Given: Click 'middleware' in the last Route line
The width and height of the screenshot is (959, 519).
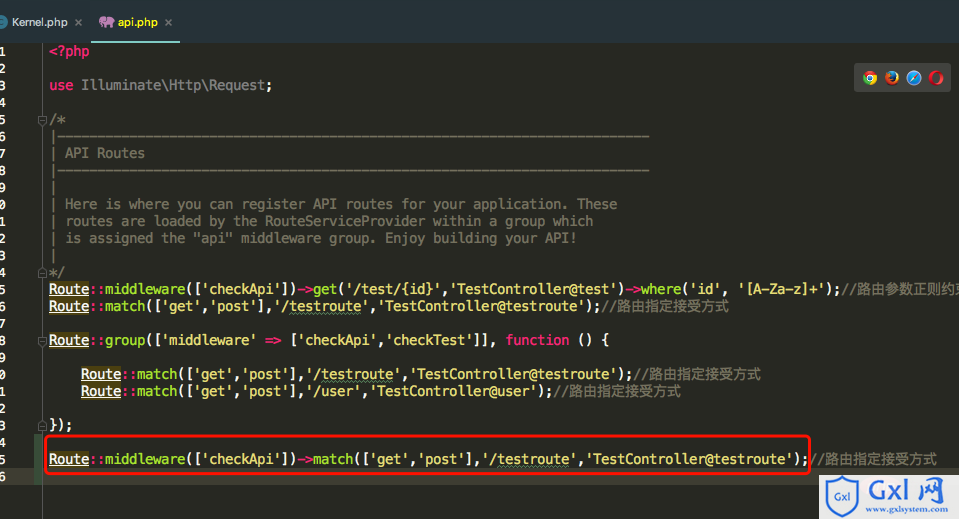Looking at the screenshot, I should tap(145, 459).
